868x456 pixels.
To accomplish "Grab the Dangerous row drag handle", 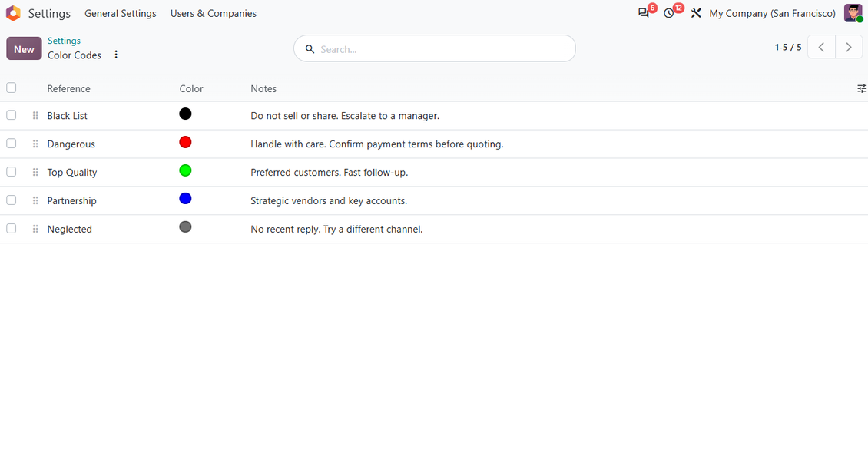I will click(35, 144).
